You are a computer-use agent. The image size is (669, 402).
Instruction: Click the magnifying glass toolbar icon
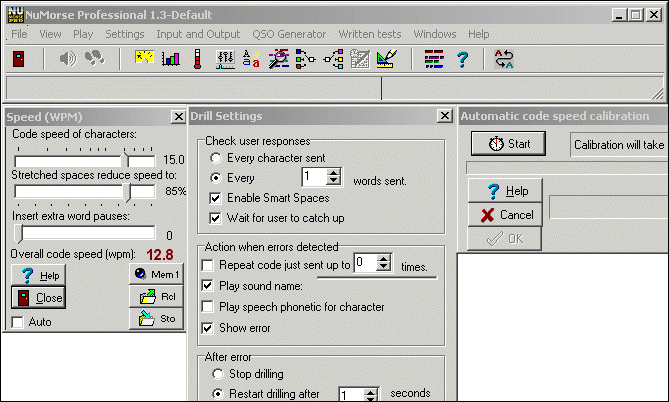[278, 58]
